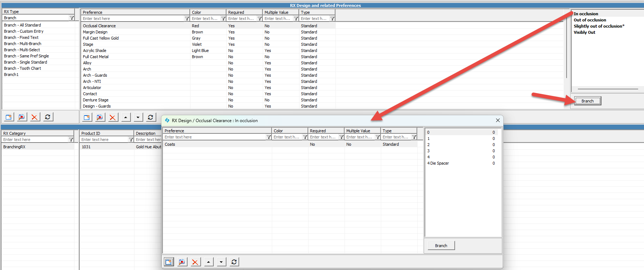Focus RX Category filter text field
644x270 pixels.
click(35, 140)
